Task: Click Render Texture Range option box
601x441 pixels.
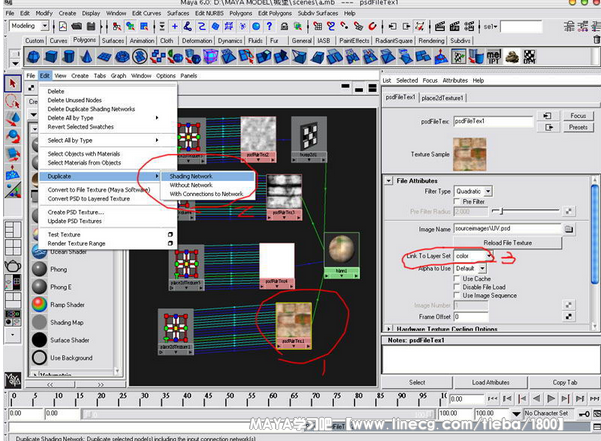Action: click(170, 243)
